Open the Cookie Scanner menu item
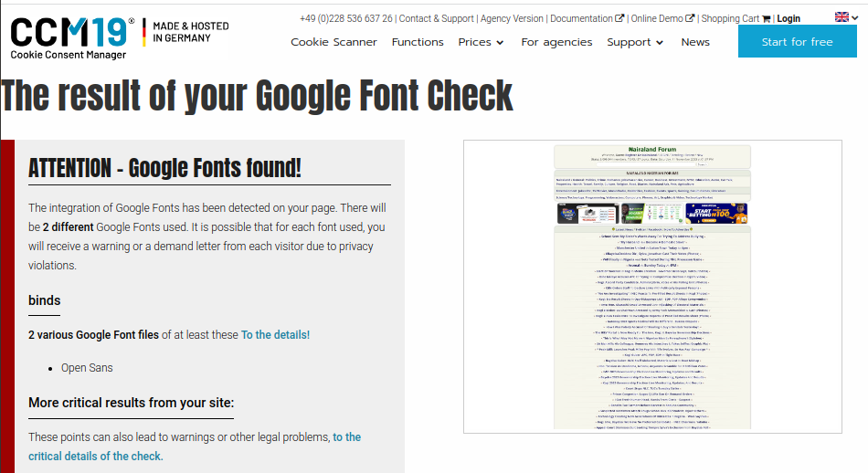Screen dimensions: 868x473 [333, 42]
